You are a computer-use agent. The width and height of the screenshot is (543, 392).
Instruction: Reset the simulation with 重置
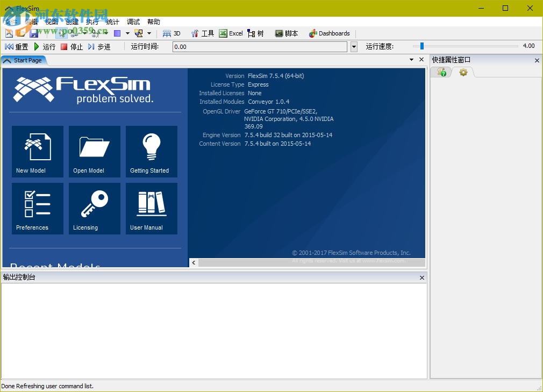click(18, 46)
